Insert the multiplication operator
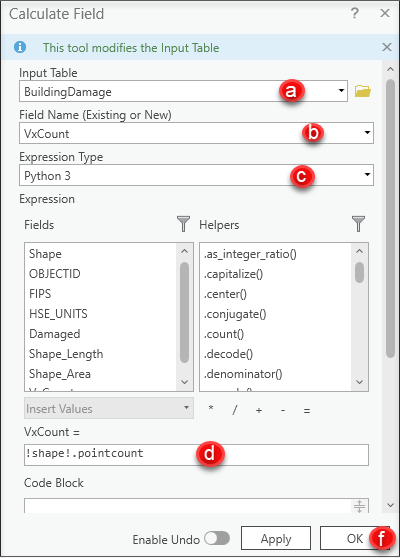 211,409
